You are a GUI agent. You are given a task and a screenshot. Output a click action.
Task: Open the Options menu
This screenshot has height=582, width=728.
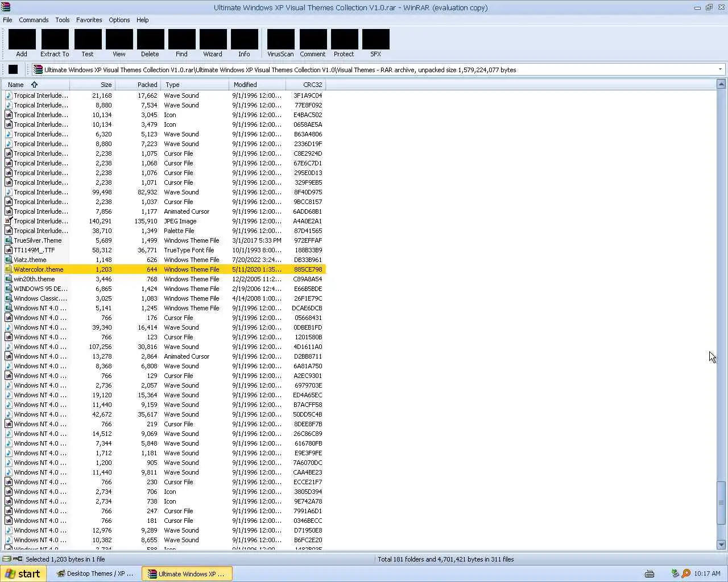(119, 20)
